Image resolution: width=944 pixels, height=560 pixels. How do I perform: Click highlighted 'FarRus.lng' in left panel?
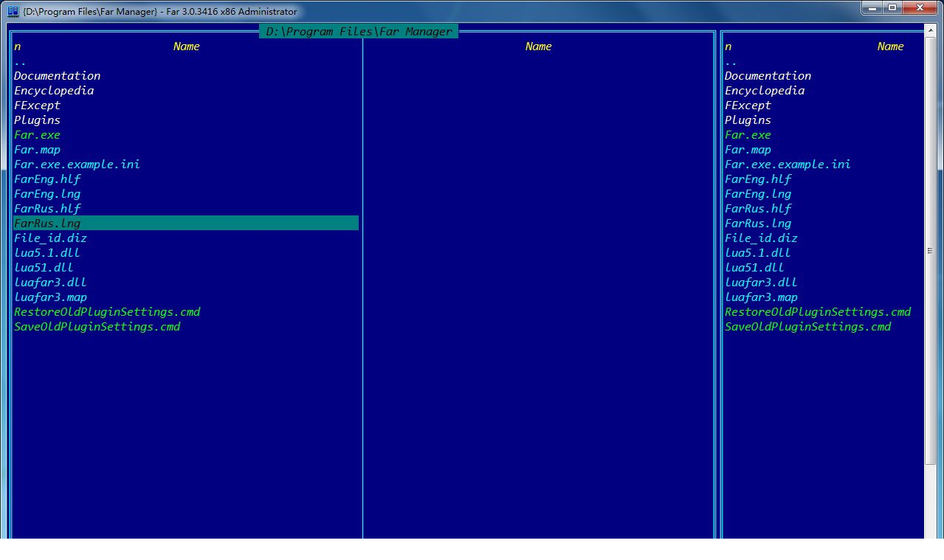pyautogui.click(x=185, y=223)
